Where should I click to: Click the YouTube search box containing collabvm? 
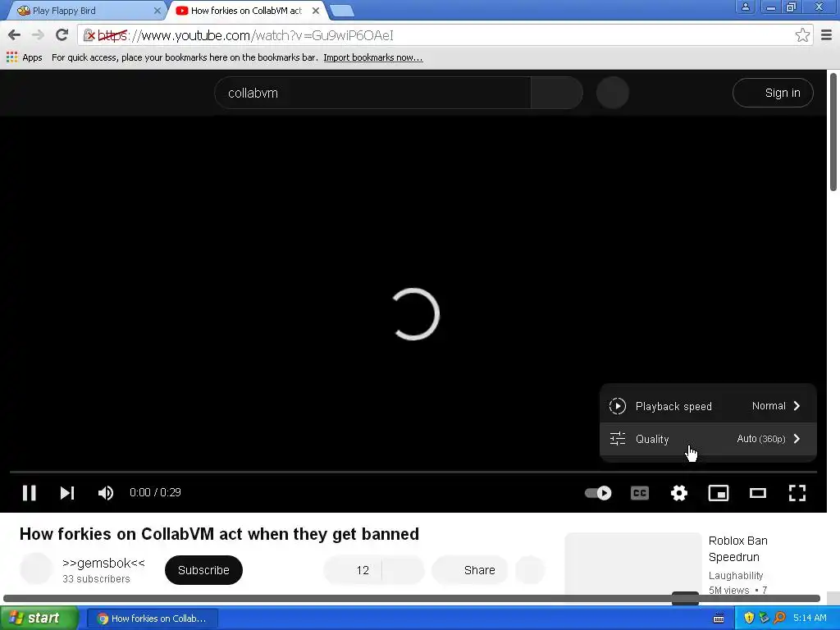tap(372, 93)
